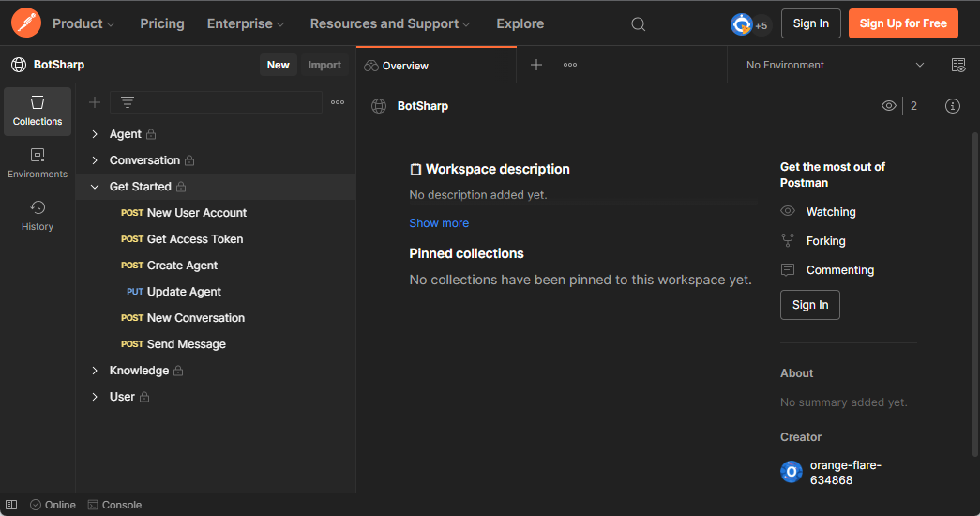Click the collections filter input field
The width and height of the screenshot is (980, 516).
[x=217, y=102]
